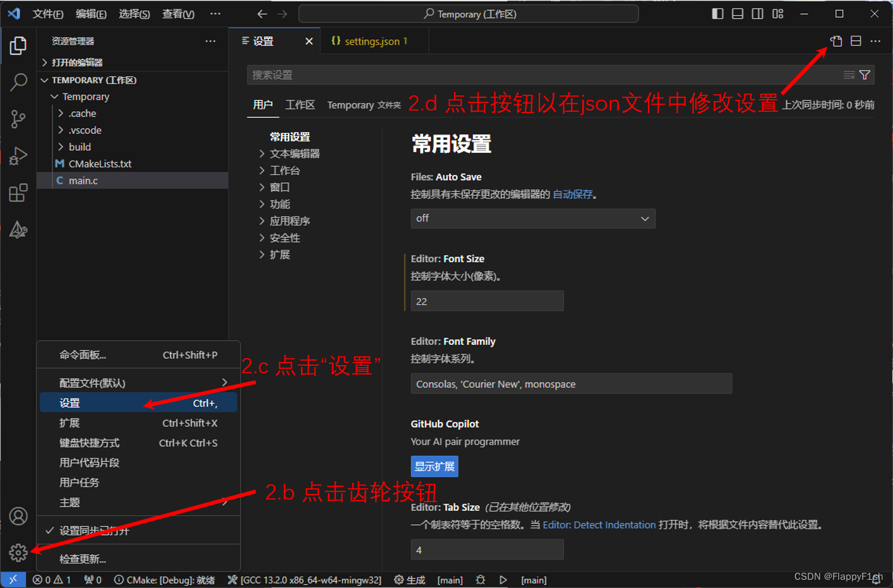Toggle secondary side bar layout icon
Image resolution: width=893 pixels, height=588 pixels.
[758, 14]
